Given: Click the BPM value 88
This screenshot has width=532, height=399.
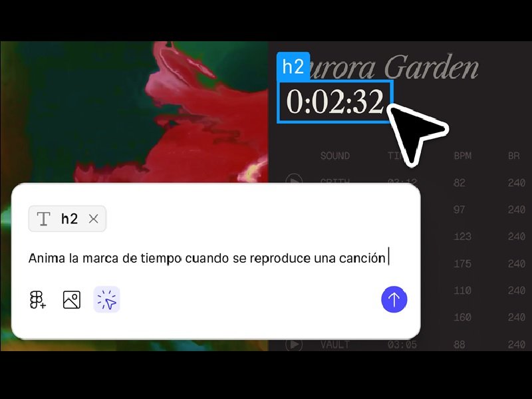Looking at the screenshot, I should point(460,344).
